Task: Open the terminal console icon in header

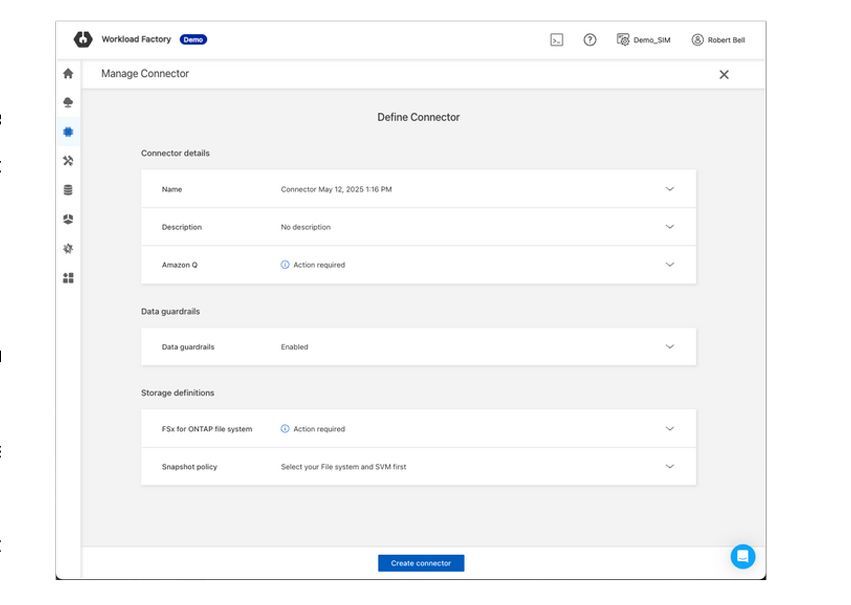Action: point(557,40)
